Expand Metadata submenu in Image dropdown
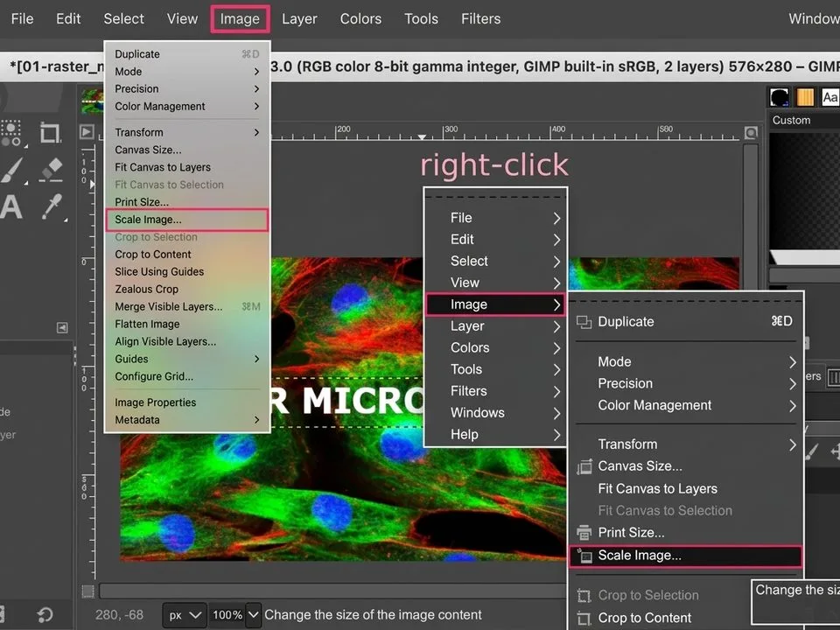The height and width of the screenshot is (630, 840). (187, 420)
